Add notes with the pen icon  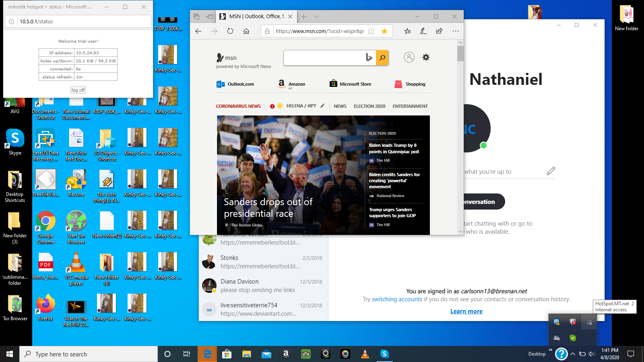tap(423, 31)
